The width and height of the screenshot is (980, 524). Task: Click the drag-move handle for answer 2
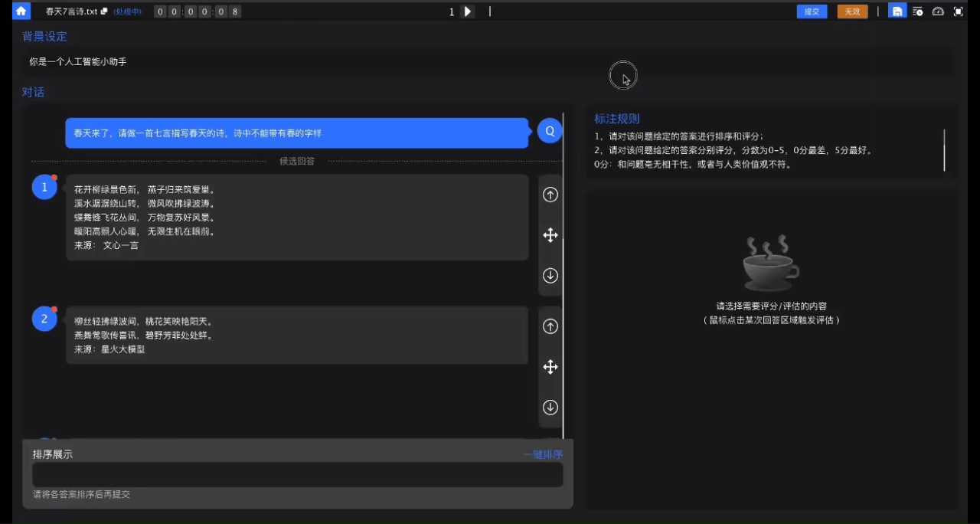[550, 367]
